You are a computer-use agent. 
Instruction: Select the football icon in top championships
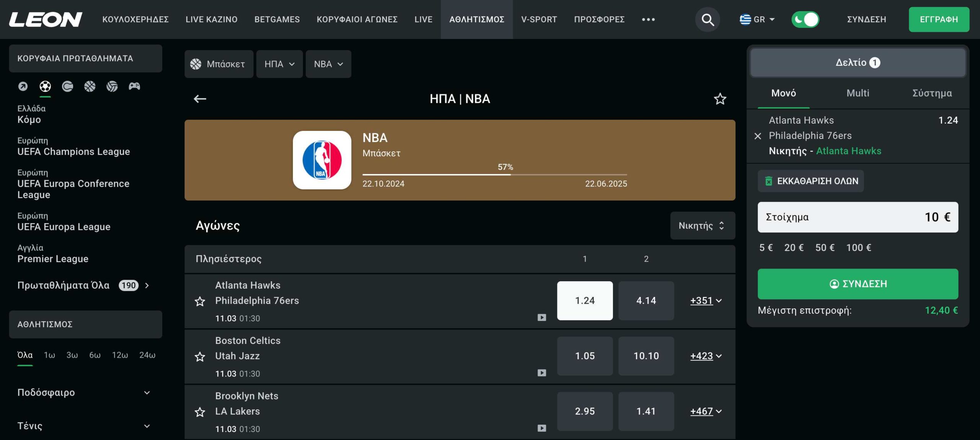[x=45, y=86]
